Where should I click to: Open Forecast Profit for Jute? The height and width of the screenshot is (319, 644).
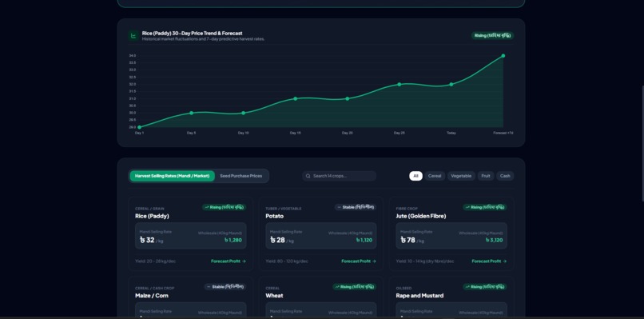(x=489, y=261)
